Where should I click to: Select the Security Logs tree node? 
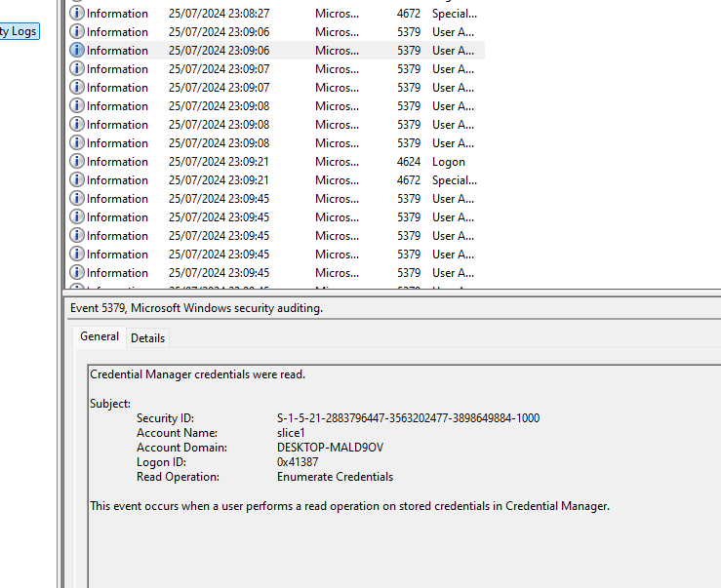point(19,31)
